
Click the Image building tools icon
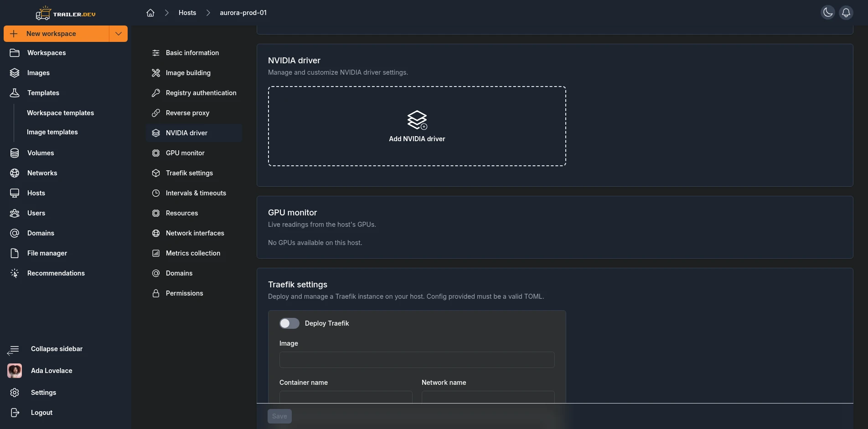click(156, 73)
